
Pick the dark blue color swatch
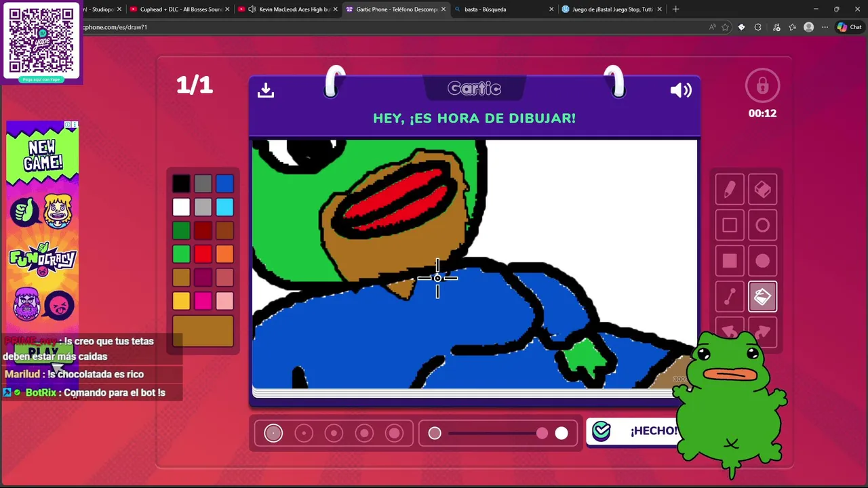pos(225,184)
